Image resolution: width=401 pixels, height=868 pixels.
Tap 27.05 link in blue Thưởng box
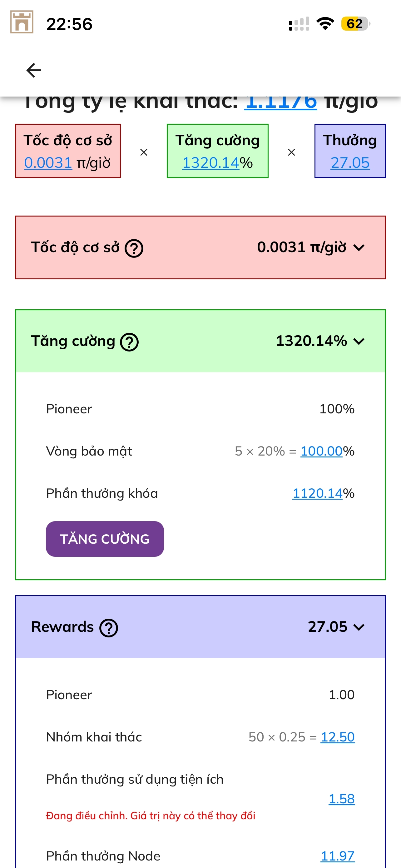350,163
